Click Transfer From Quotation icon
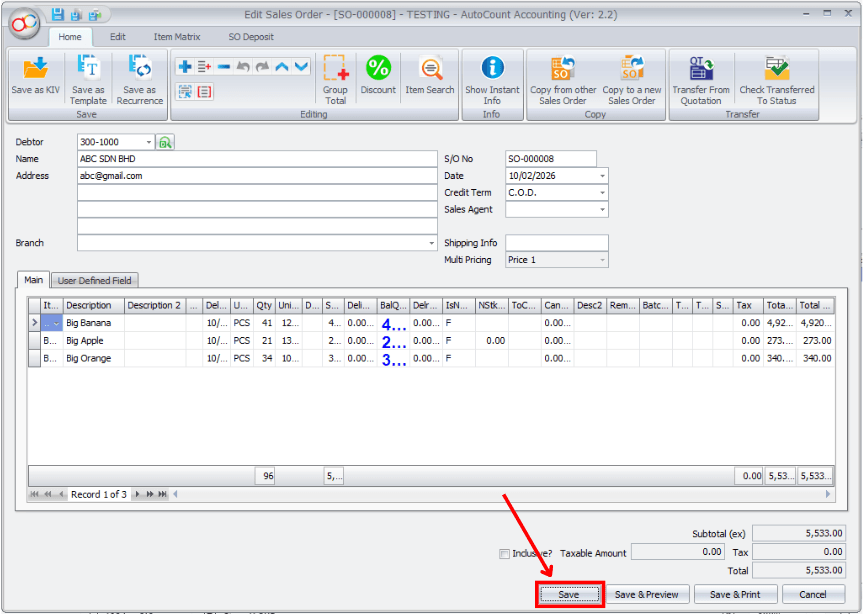Image resolution: width=863 pixels, height=614 pixels. coord(701,70)
